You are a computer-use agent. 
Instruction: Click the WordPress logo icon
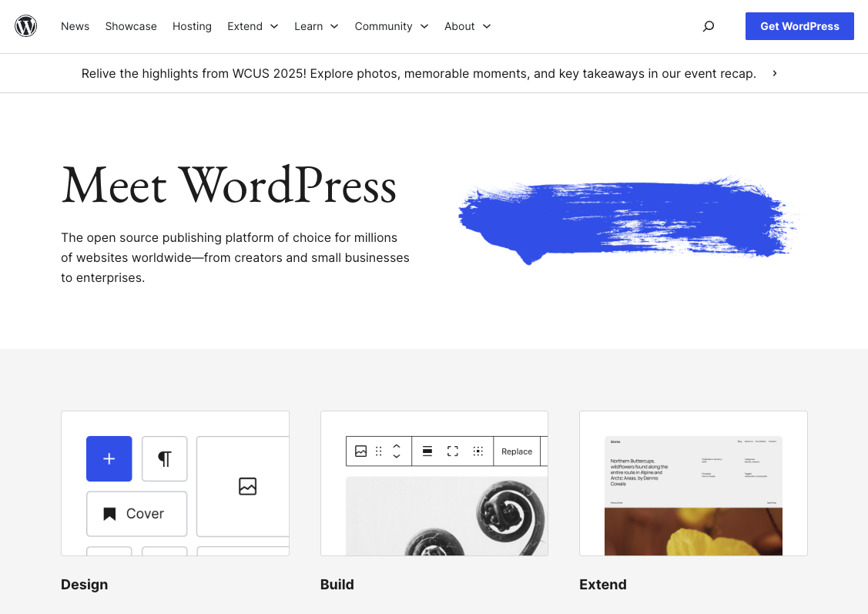[x=25, y=25]
